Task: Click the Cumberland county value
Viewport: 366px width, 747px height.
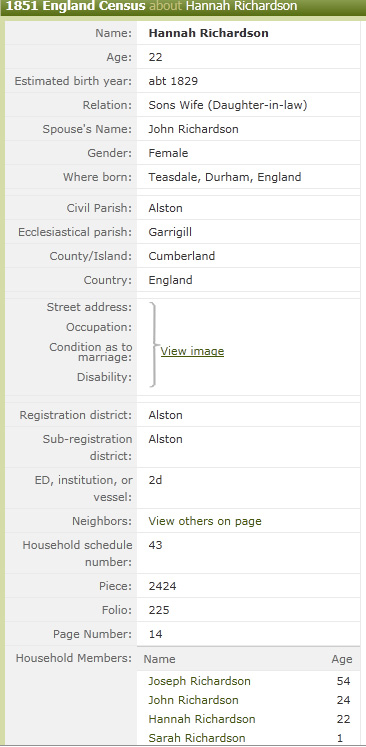Action: point(182,256)
